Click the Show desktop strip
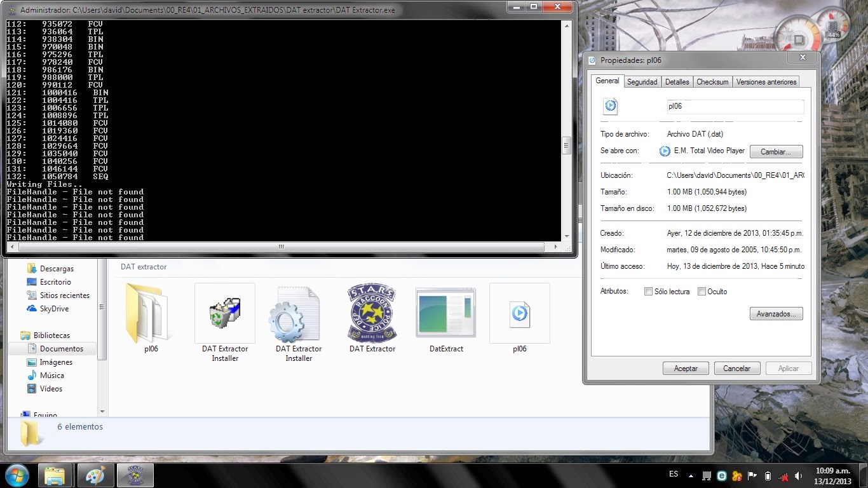 [864, 475]
